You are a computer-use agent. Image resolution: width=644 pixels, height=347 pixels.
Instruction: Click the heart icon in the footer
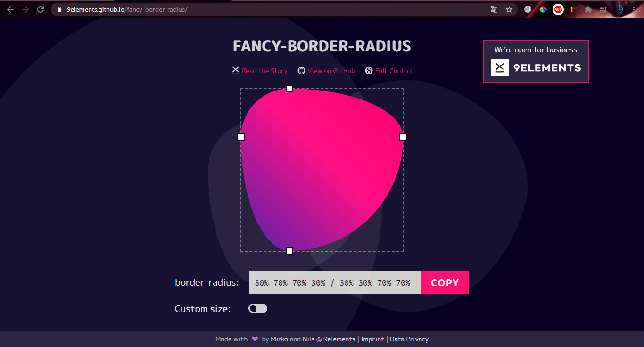(254, 339)
